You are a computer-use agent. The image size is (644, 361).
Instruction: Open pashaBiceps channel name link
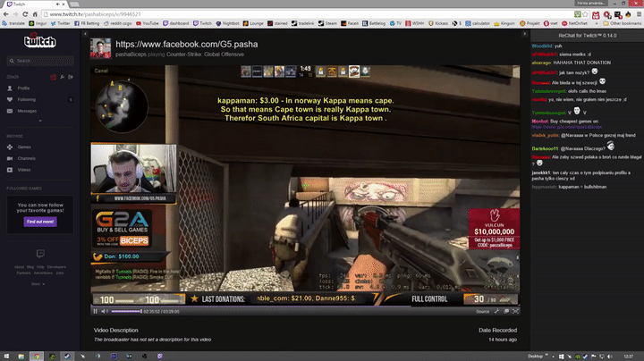(131, 55)
